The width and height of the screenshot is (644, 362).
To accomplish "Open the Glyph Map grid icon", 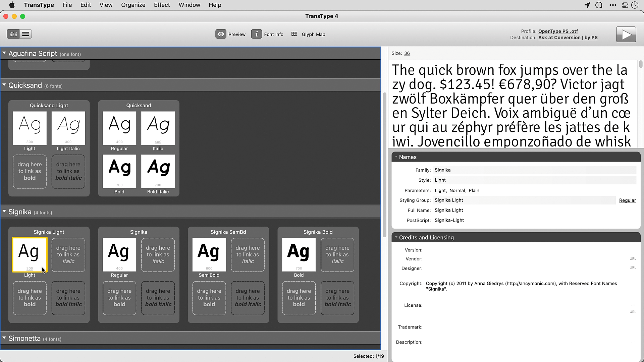I will tap(294, 34).
